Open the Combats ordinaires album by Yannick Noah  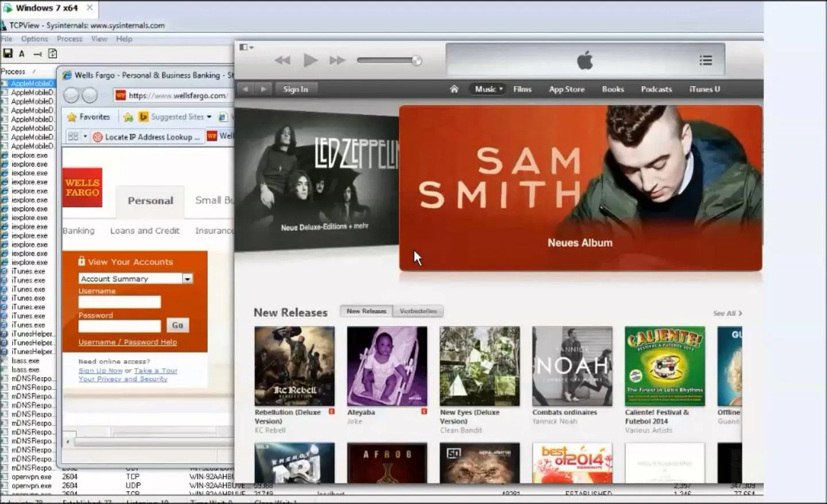[x=572, y=366]
